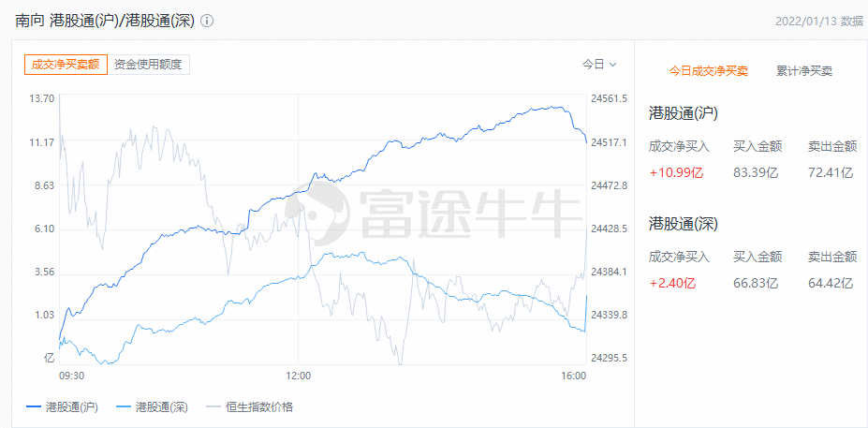Click the chevron arrow next to 今日

613,65
